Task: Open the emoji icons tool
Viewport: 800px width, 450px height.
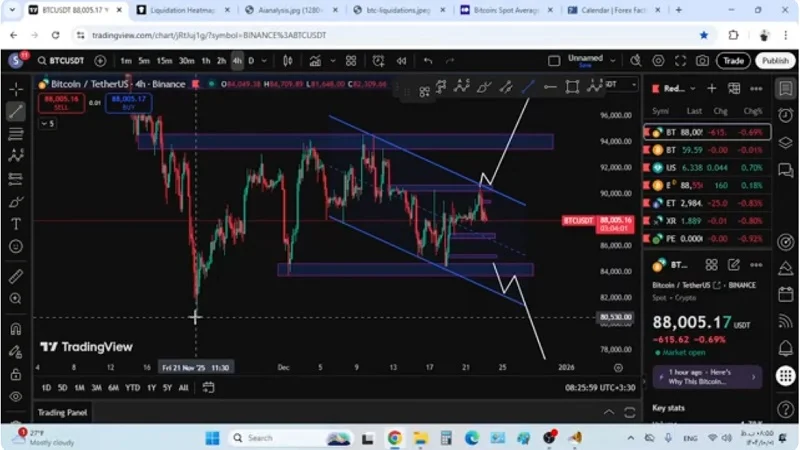Action: tap(16, 246)
